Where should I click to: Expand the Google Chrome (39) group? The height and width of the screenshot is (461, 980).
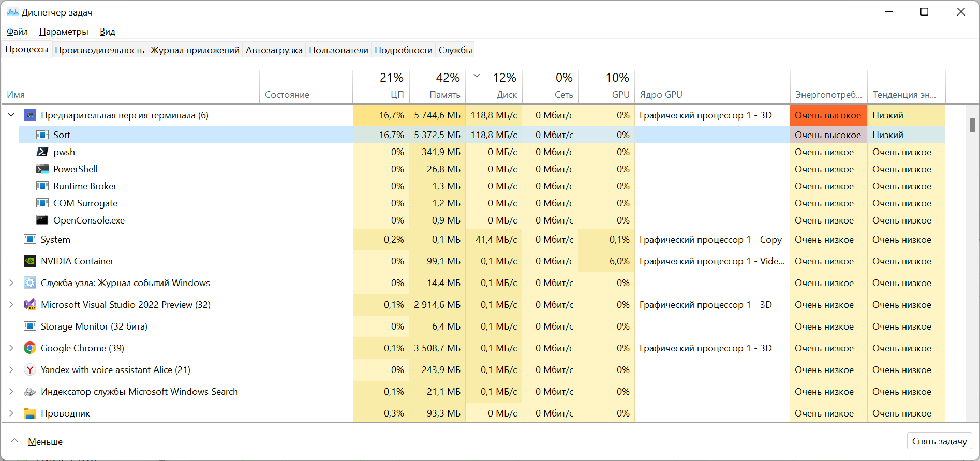point(11,348)
